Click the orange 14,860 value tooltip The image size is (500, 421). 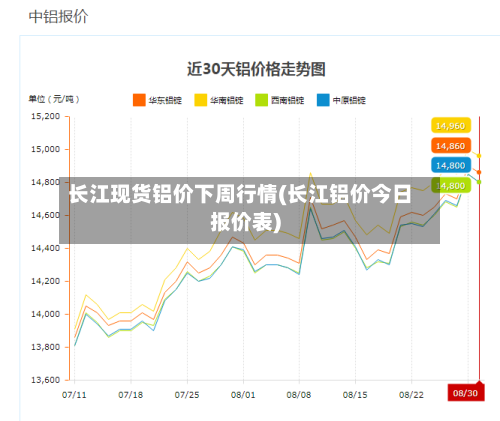coord(451,146)
